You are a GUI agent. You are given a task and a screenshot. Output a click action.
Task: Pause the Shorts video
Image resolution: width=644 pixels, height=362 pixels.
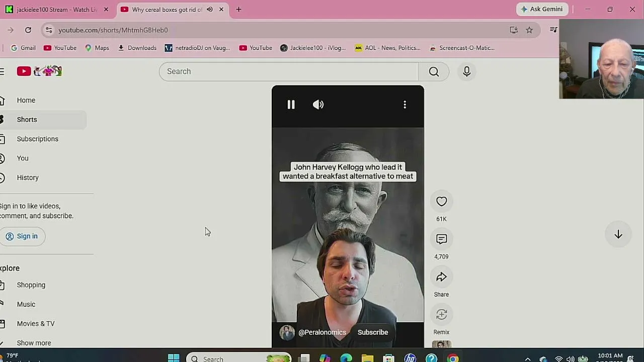pyautogui.click(x=291, y=105)
